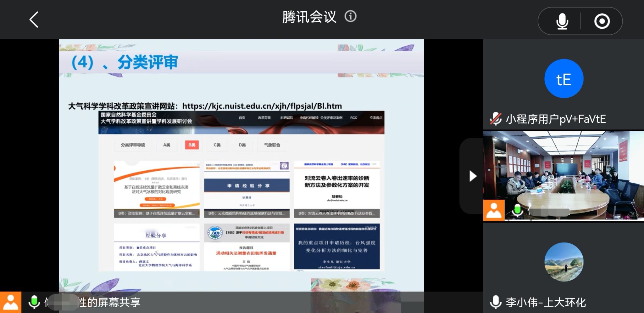The image size is (644, 313).
Task: Select the tE avatar participant
Action: coord(563,79)
